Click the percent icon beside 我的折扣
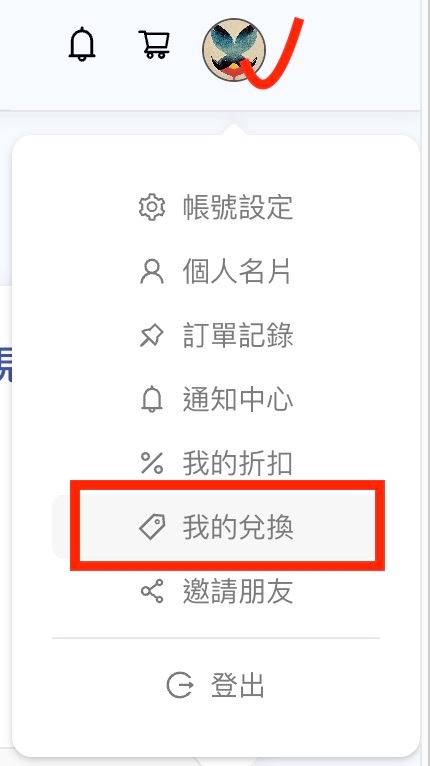Viewport: 430px width, 766px height. pyautogui.click(x=152, y=464)
